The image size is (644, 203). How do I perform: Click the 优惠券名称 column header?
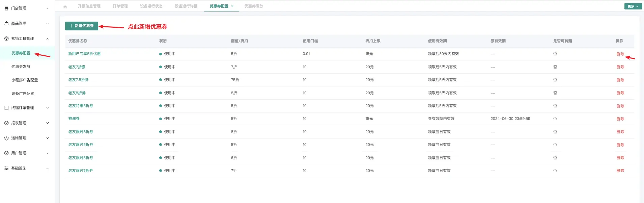click(x=78, y=41)
